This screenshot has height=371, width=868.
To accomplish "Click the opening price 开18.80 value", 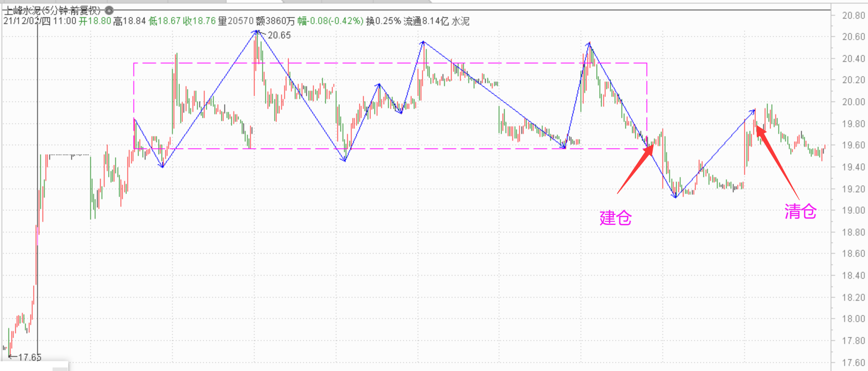I will [94, 21].
